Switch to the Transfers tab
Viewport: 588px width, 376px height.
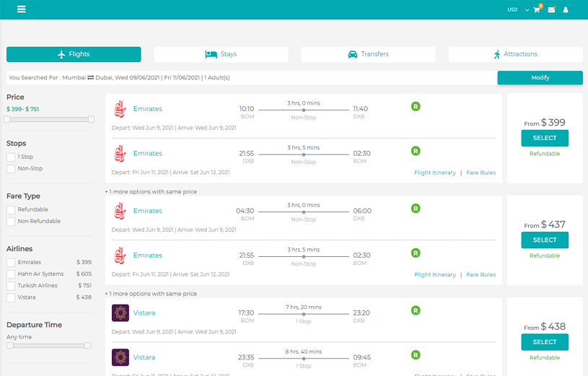point(368,54)
